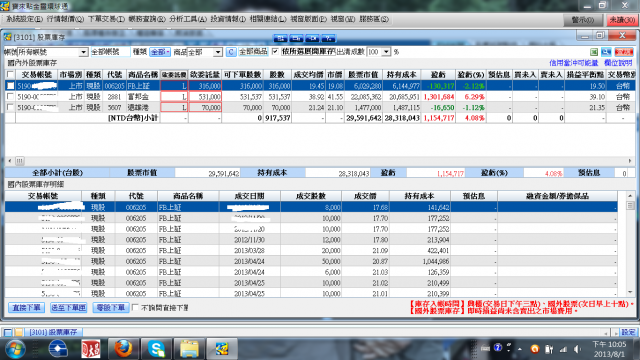Click the first blue toolbar icon in window title
640x360 pixels.
click(280, 38)
